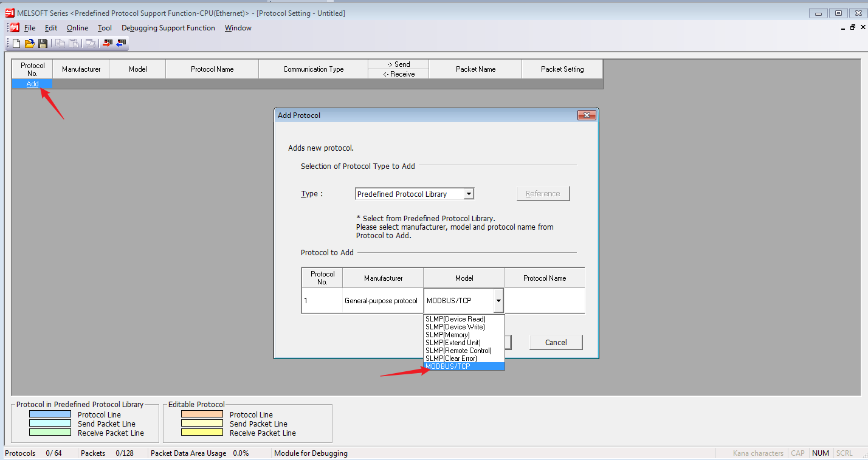Expand the Type dropdown in Add Protocol
The height and width of the screenshot is (460, 868).
point(468,194)
